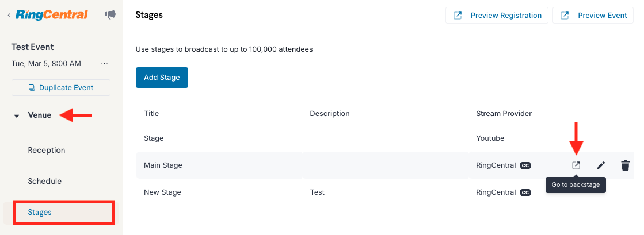Open the Test Event three-dot menu
The image size is (644, 235).
point(104,64)
